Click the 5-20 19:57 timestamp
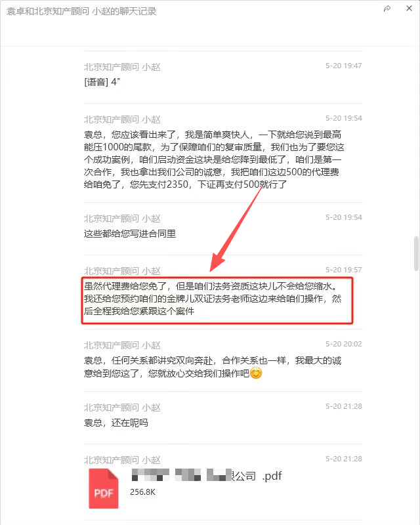Viewport: 420px width, 525px height. tap(344, 270)
